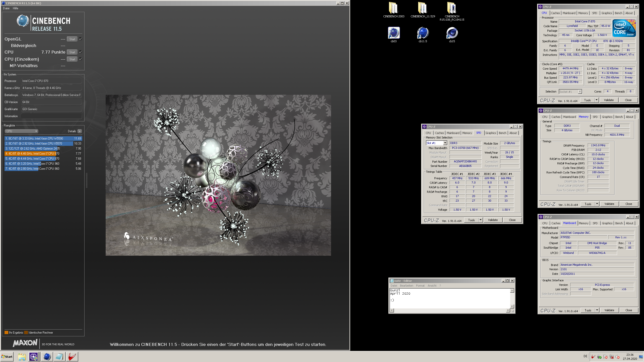Select ranking row Intel Core i7 CPU 960

(43, 164)
